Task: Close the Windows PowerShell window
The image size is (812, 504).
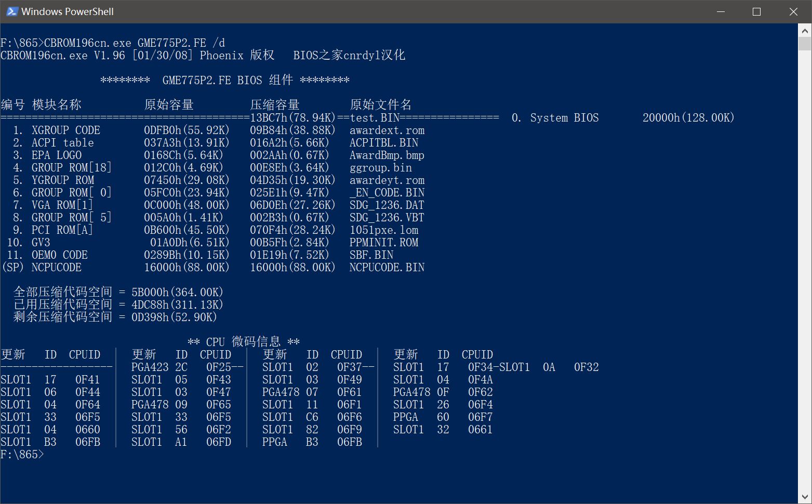Action: coord(793,11)
